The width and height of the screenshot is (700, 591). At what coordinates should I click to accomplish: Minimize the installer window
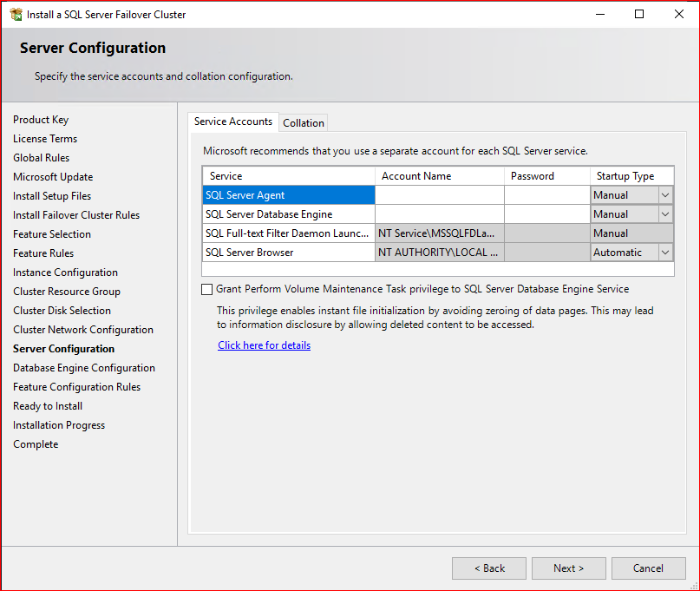point(600,14)
